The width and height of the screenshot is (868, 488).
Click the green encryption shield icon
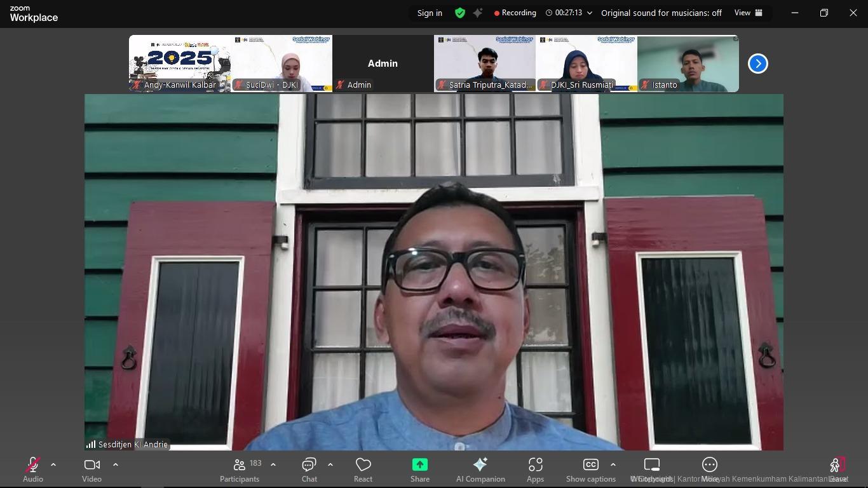(460, 13)
